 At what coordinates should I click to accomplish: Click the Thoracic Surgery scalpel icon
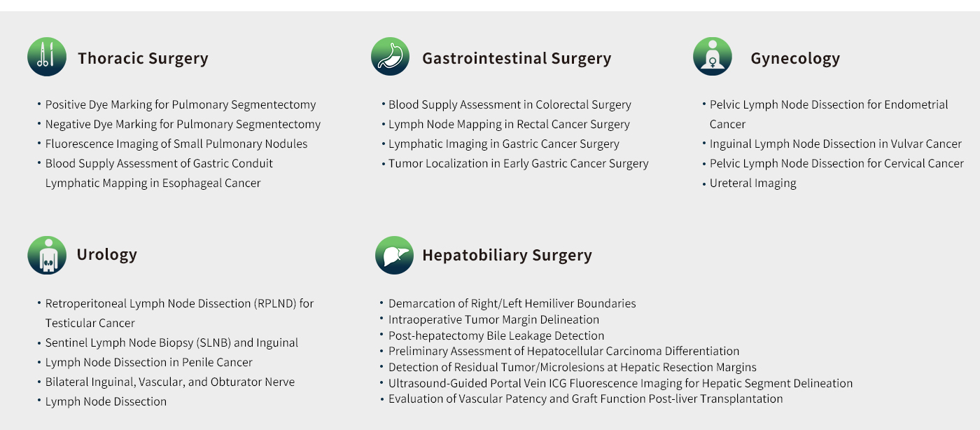pyautogui.click(x=47, y=57)
